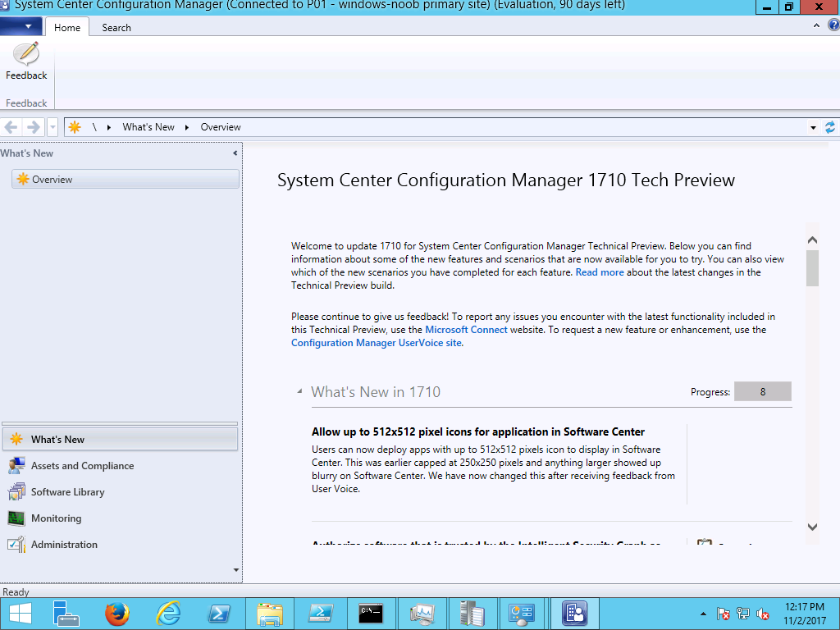840x630 pixels.
Task: Open the address bar dropdown arrow
Action: [813, 127]
